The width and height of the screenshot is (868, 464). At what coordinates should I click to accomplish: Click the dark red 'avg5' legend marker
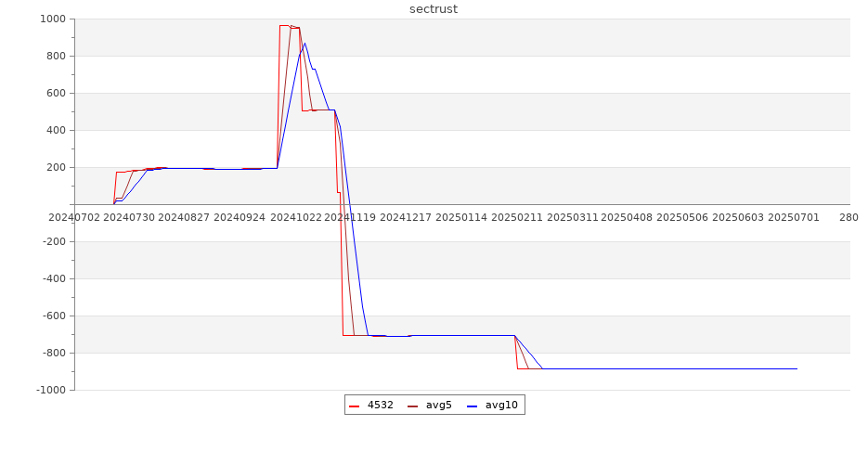coord(413,406)
